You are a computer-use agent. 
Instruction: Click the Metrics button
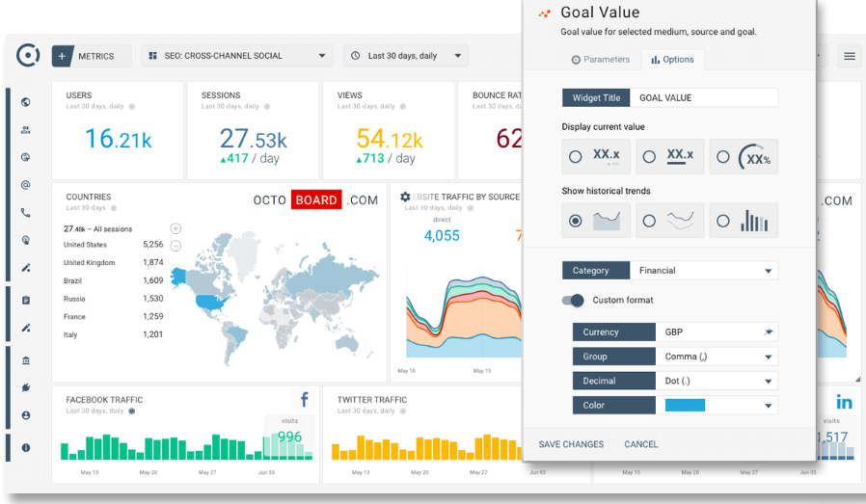click(92, 56)
